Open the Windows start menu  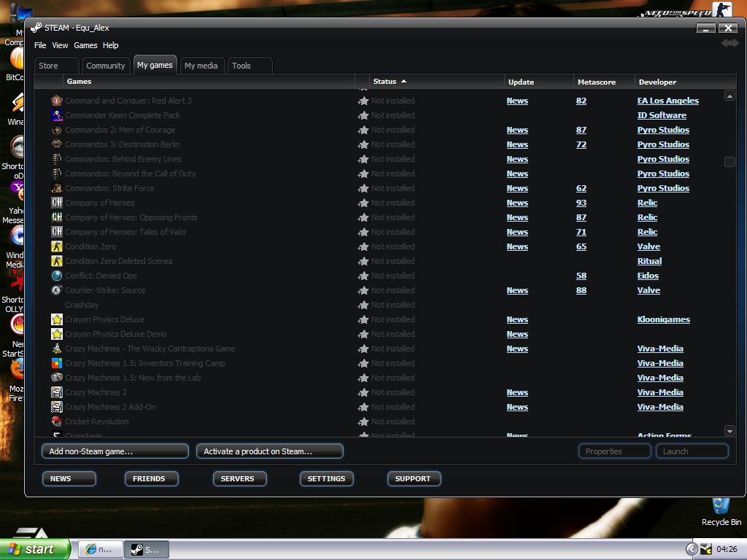tap(35, 549)
